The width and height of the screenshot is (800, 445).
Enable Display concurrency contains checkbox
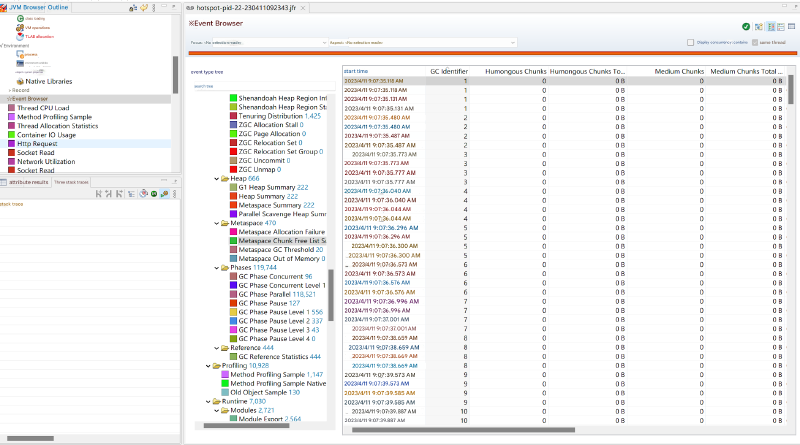690,43
